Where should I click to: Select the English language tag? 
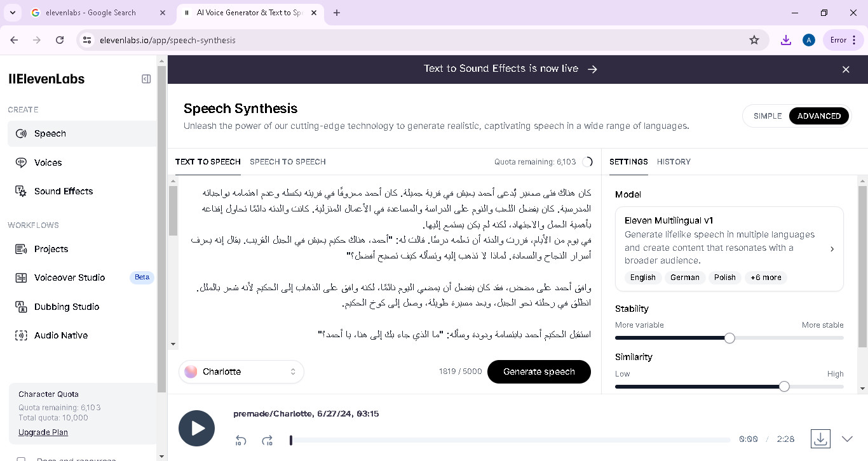coord(642,277)
